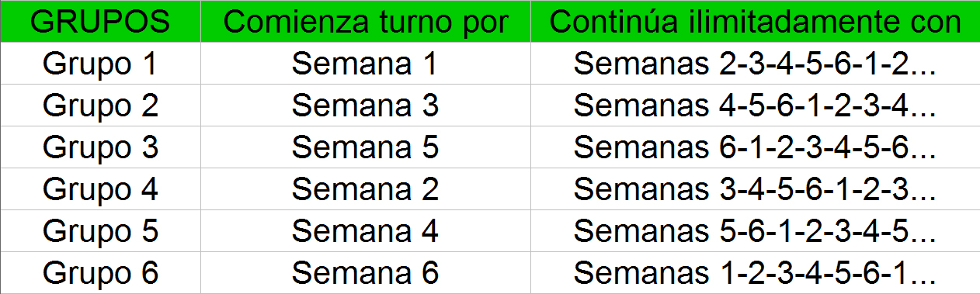Click the 'Semanas 6-1-2-3-4-5-6...' cell
This screenshot has width=980, height=294.
click(x=756, y=147)
